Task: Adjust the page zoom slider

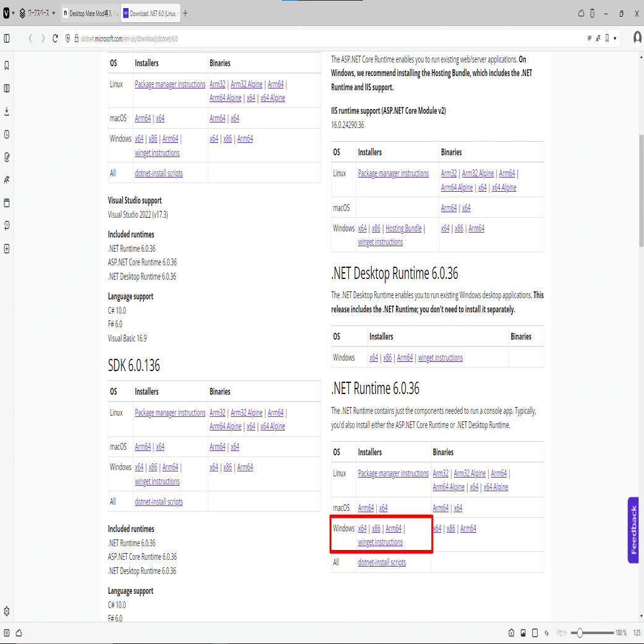Action: [x=592, y=633]
